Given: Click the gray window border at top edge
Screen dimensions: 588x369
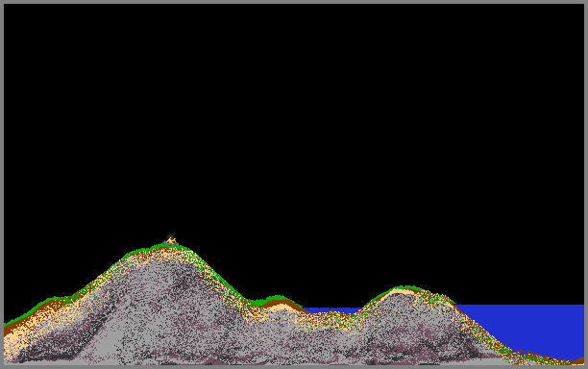Looking at the screenshot, I should 294,2.
